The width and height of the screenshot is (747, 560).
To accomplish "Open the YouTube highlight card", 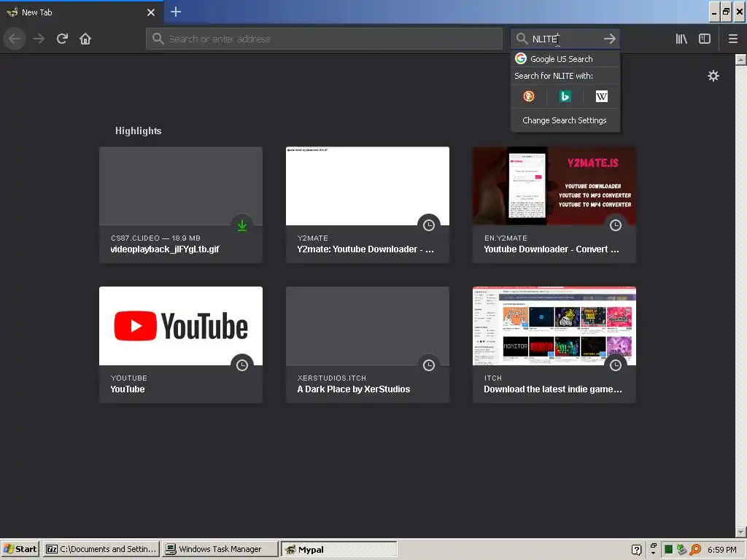I will pos(181,345).
